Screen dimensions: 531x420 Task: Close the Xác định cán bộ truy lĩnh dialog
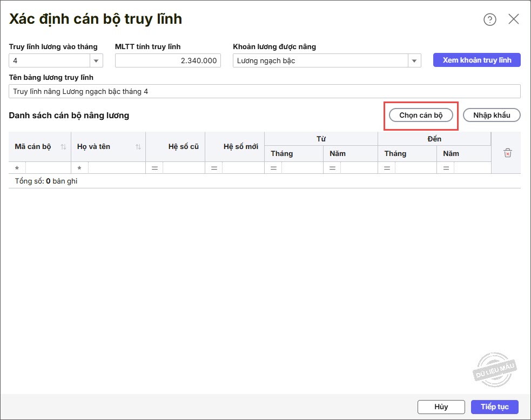[513, 19]
